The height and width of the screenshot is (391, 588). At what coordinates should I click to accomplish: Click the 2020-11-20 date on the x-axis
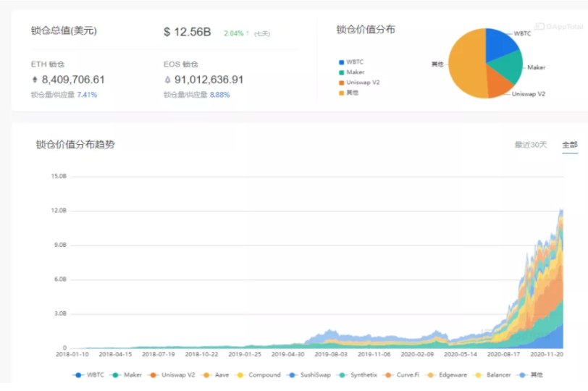pyautogui.click(x=547, y=354)
